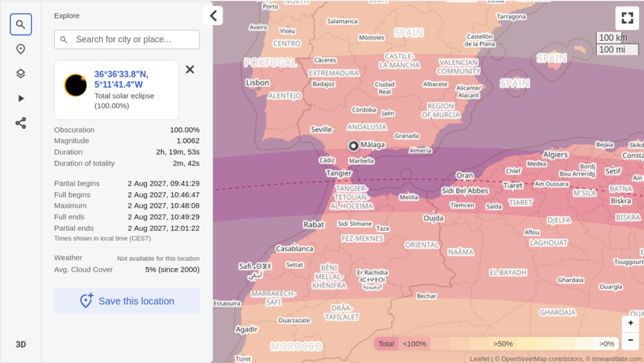This screenshot has height=363, width=644.
Task: Click Cádiz on the map
Action: click(327, 160)
